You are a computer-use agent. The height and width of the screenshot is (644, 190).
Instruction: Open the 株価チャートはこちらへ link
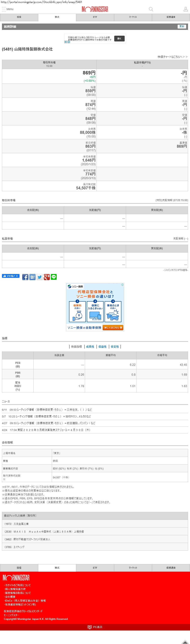point(172,57)
